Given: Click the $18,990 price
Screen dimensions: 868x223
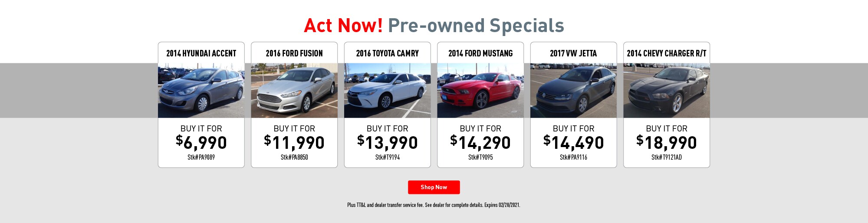Looking at the screenshot, I should tap(667, 142).
